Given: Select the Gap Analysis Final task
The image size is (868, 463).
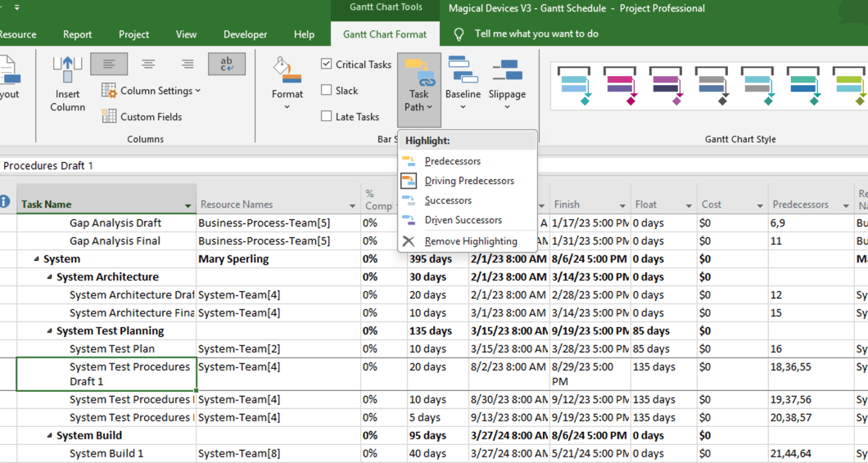Looking at the screenshot, I should click(115, 240).
